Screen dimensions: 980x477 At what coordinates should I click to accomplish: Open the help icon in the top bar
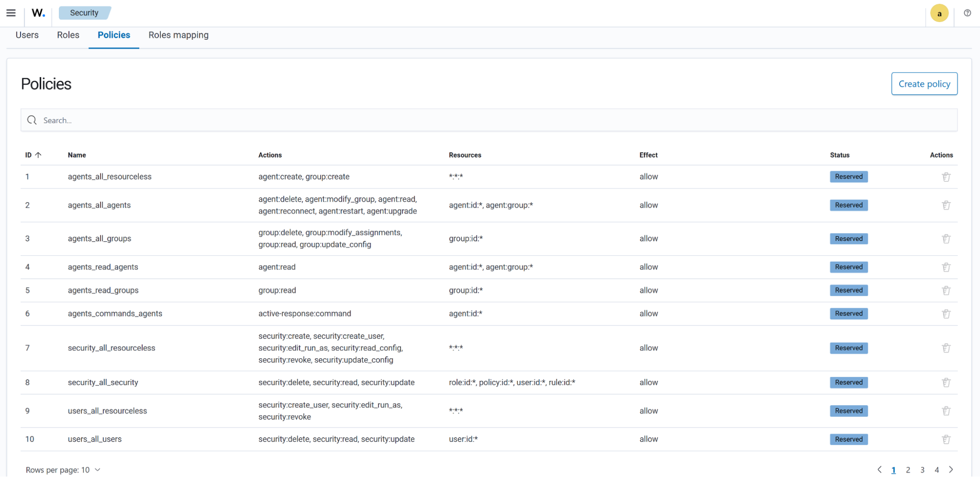pyautogui.click(x=967, y=13)
